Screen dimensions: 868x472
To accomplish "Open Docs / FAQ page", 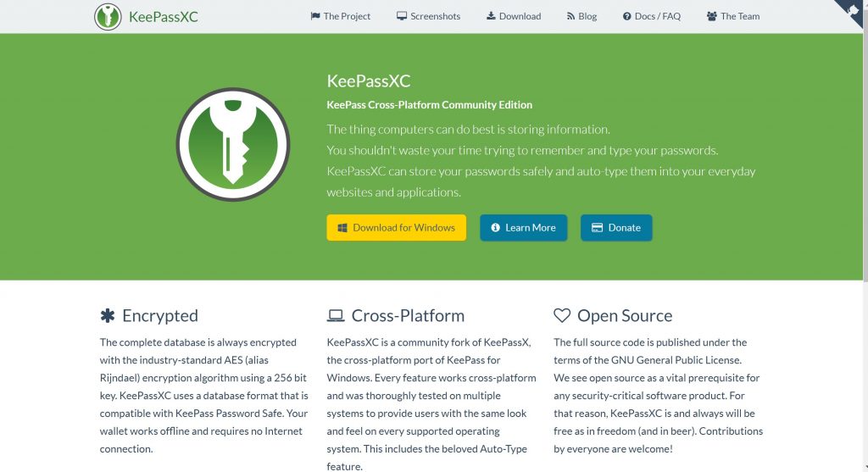I will [x=652, y=16].
